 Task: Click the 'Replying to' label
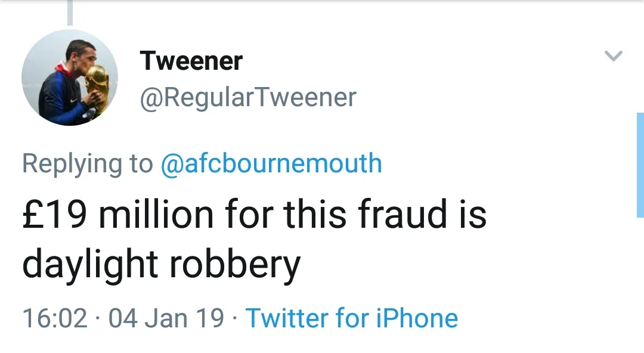88,163
